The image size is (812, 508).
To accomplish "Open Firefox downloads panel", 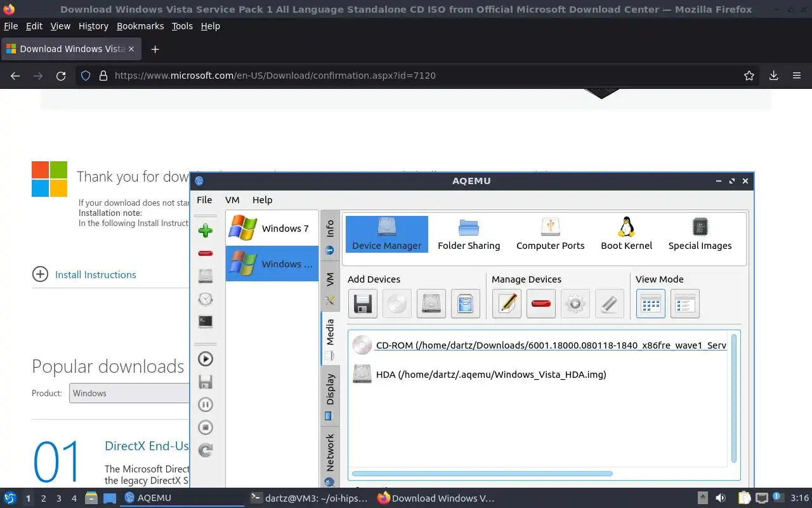I will (774, 76).
